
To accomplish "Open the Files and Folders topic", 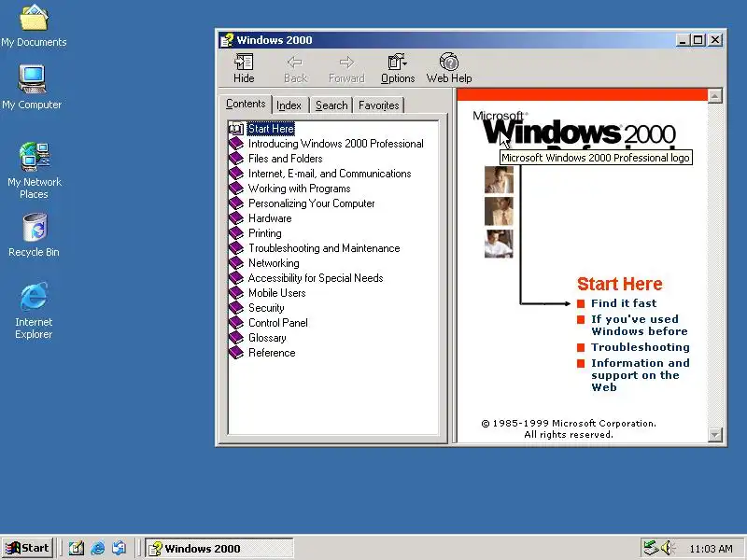I will (286, 158).
